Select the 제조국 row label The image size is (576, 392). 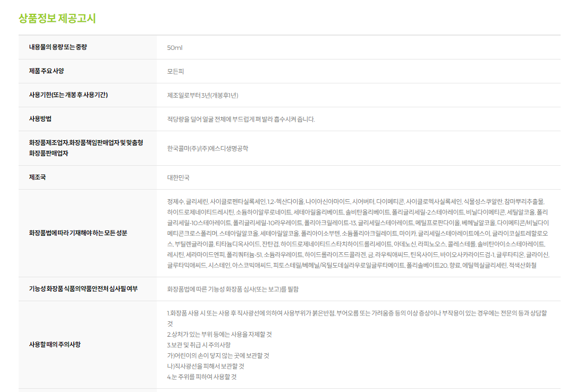coord(37,177)
